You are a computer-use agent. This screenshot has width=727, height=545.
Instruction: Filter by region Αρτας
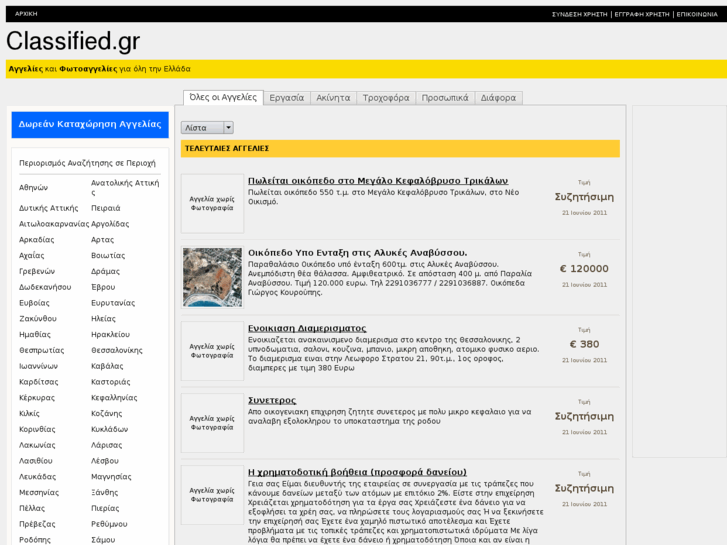[102, 240]
